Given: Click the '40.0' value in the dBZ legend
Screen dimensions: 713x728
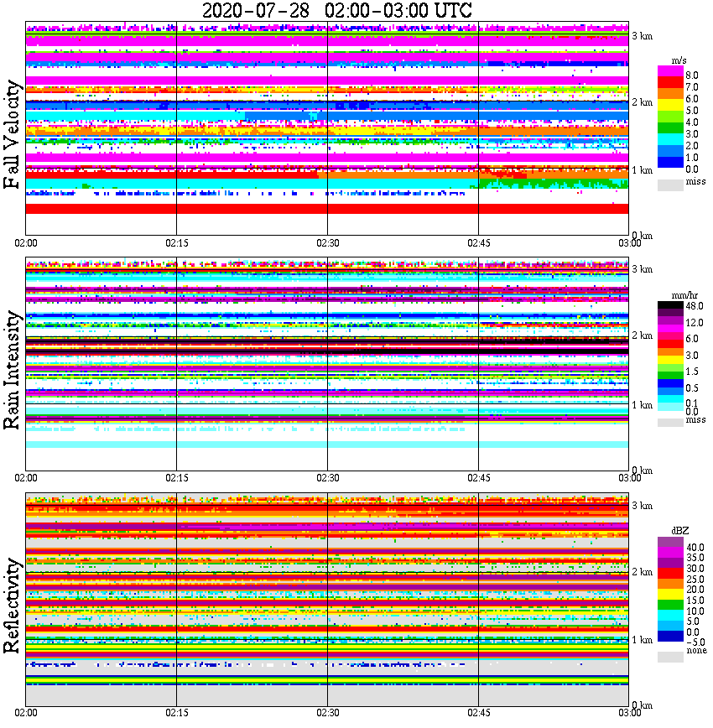Looking at the screenshot, I should pyautogui.click(x=695, y=548).
